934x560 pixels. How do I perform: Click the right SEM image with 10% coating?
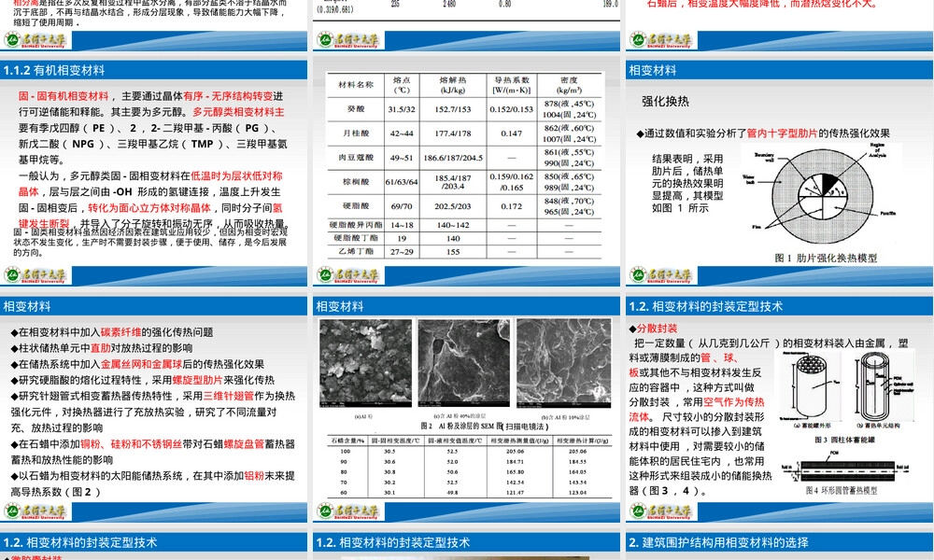pos(563,362)
